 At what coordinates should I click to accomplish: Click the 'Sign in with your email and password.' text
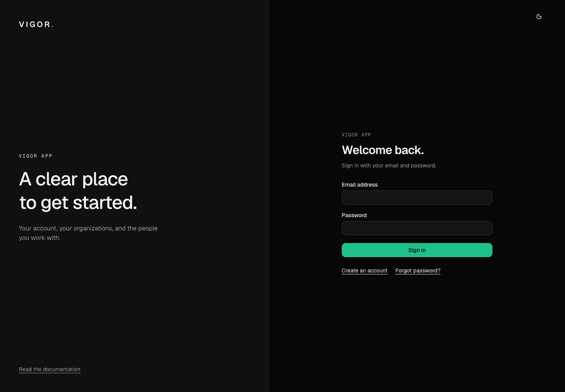[389, 165]
